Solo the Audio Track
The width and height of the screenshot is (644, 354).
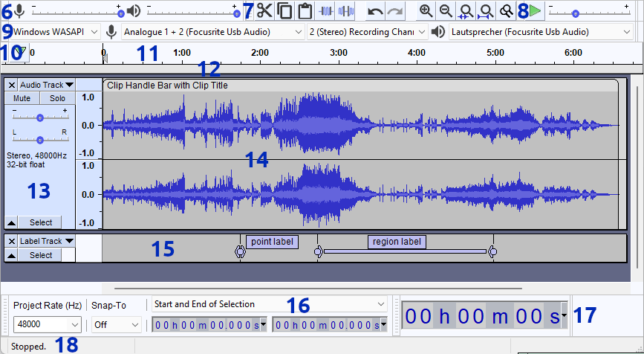(57, 98)
